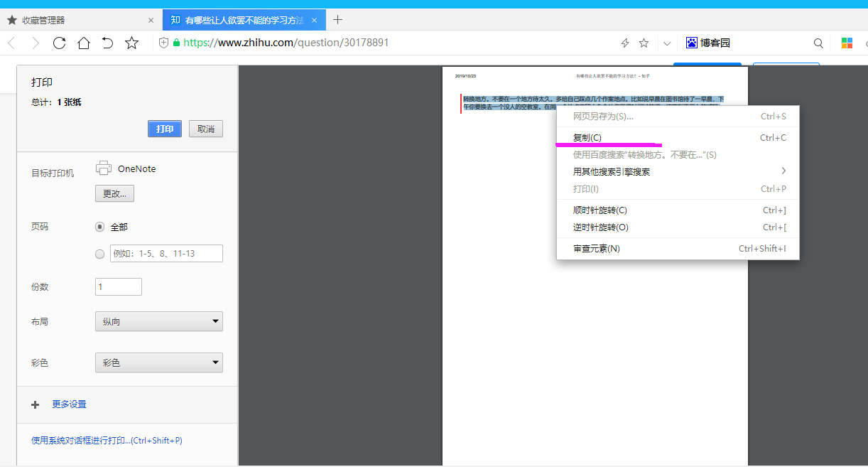Open 用其他搜索引擎搜索 submenu
868x467 pixels.
pyautogui.click(x=678, y=171)
